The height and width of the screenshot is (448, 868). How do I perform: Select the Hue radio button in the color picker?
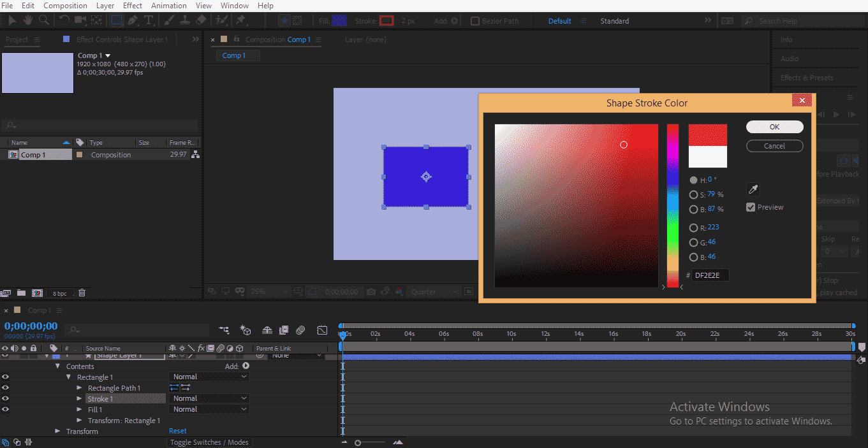(x=694, y=180)
